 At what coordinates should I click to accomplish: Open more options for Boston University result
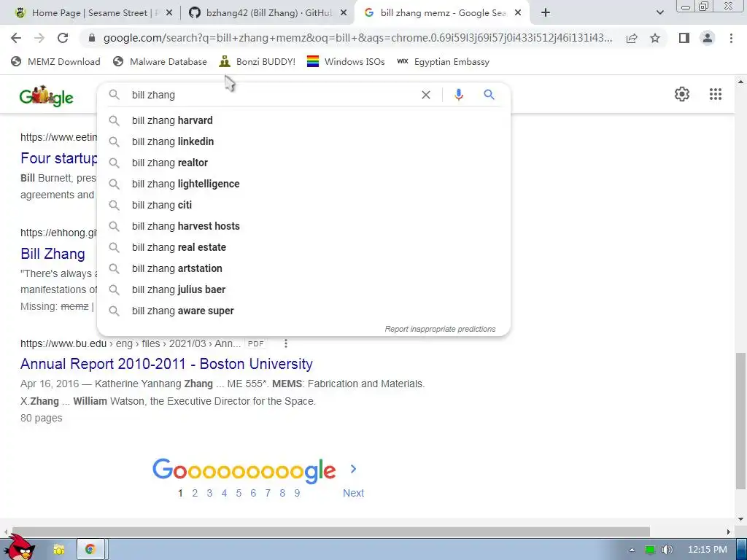point(285,343)
